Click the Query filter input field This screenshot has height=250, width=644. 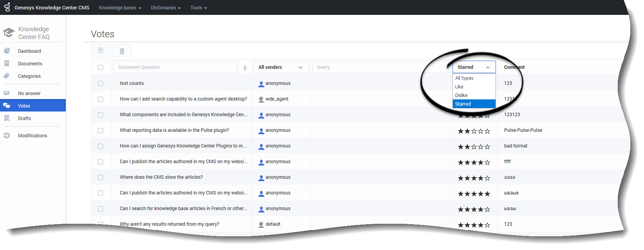click(x=380, y=67)
